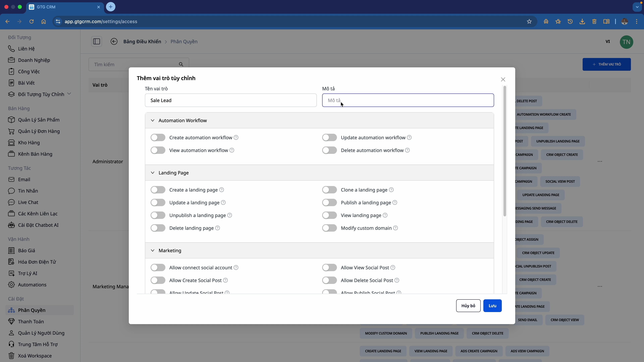Expand Đối Tượng Tùy Chỉnh submenu
The height and width of the screenshot is (362, 644).
point(69,94)
